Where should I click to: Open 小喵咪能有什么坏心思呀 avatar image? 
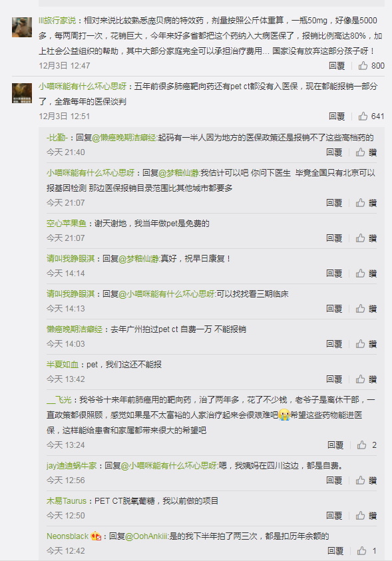(22, 93)
